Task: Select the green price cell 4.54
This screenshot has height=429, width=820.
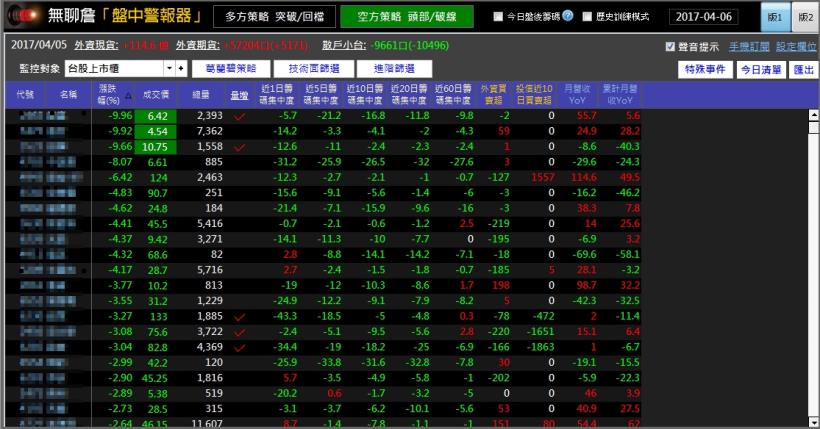Action: [x=155, y=131]
